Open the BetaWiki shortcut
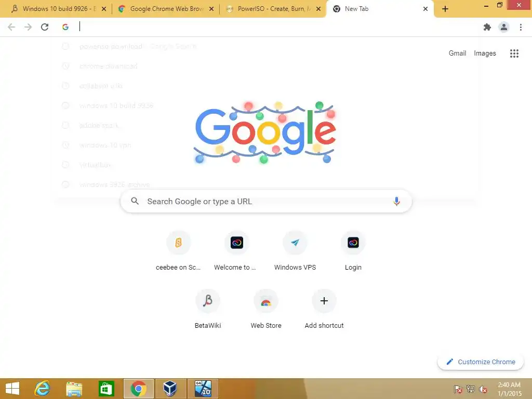Screen dimensions: 532x399 pos(208,309)
